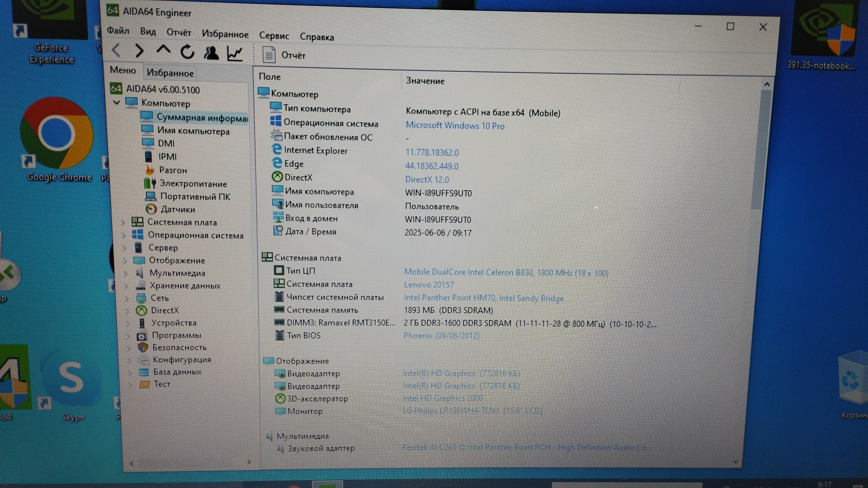The image size is (868, 488).
Task: Click the Отчёт report toolbar button
Action: pyautogui.click(x=284, y=55)
